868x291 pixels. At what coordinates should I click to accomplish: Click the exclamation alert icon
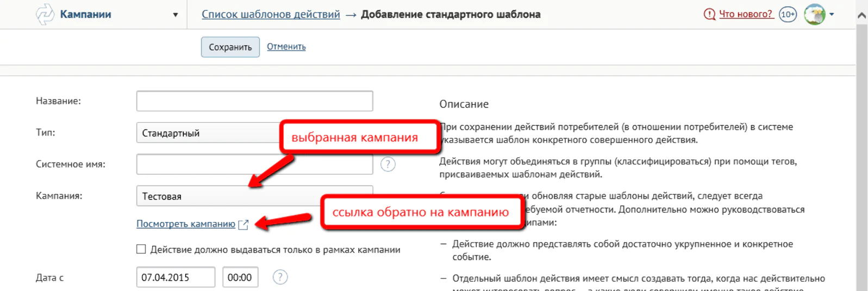coord(709,14)
